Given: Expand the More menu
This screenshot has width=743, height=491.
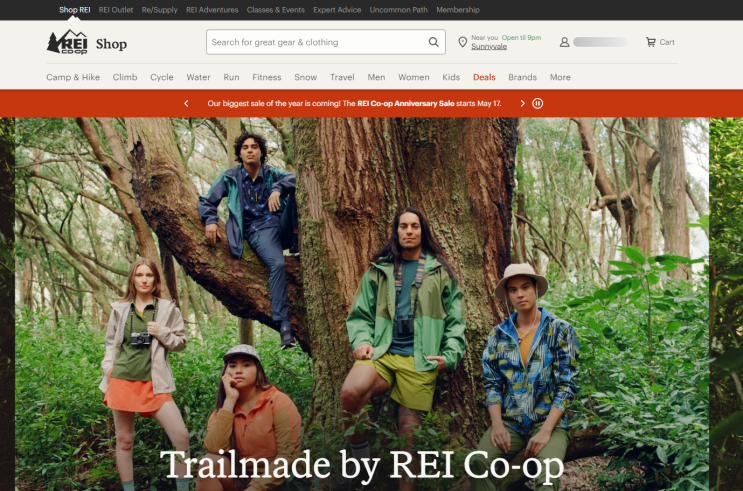Looking at the screenshot, I should [560, 77].
